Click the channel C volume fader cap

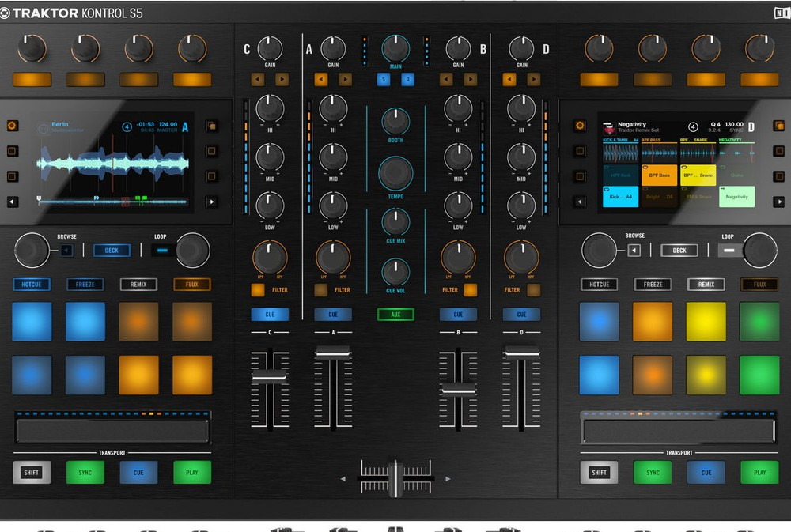(x=270, y=376)
